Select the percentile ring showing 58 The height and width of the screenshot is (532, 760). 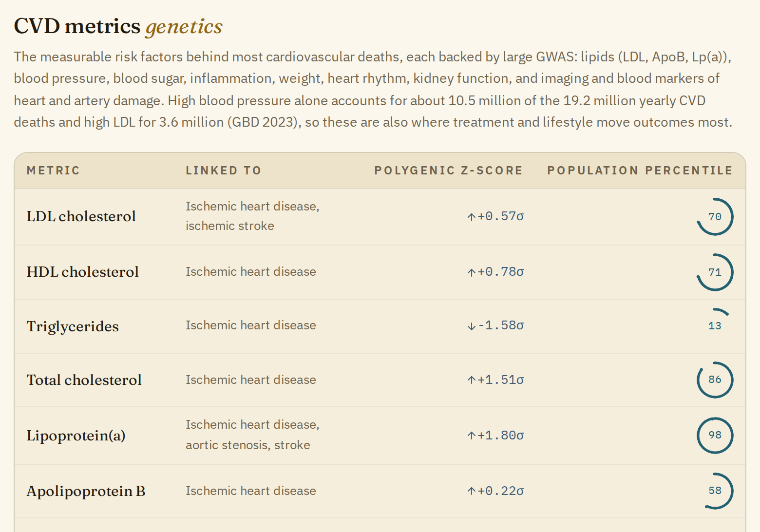pyautogui.click(x=715, y=491)
